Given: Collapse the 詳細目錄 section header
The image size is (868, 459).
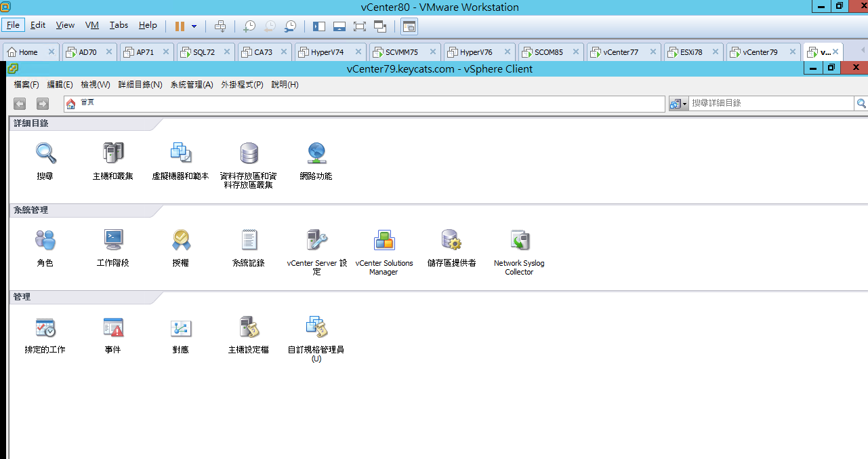Looking at the screenshot, I should coord(31,123).
